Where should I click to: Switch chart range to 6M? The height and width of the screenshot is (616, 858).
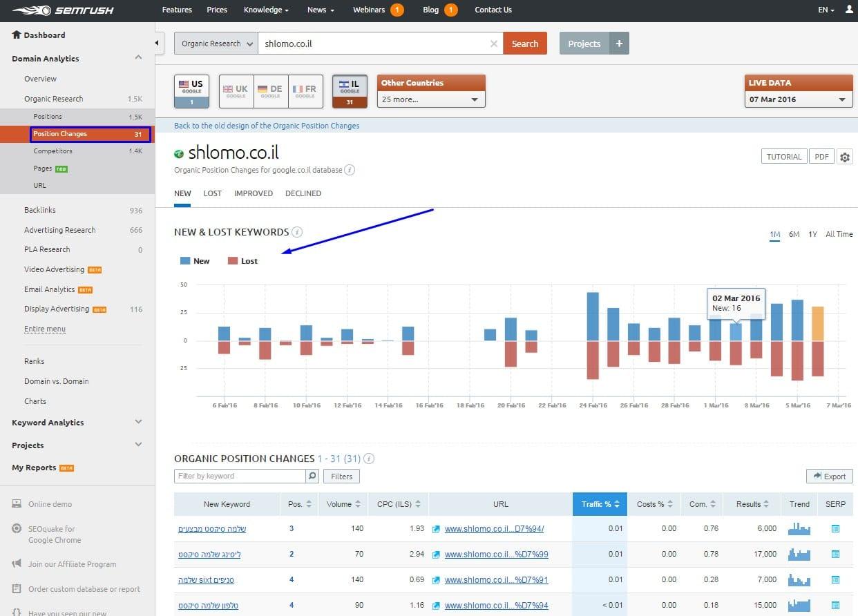pyautogui.click(x=794, y=234)
